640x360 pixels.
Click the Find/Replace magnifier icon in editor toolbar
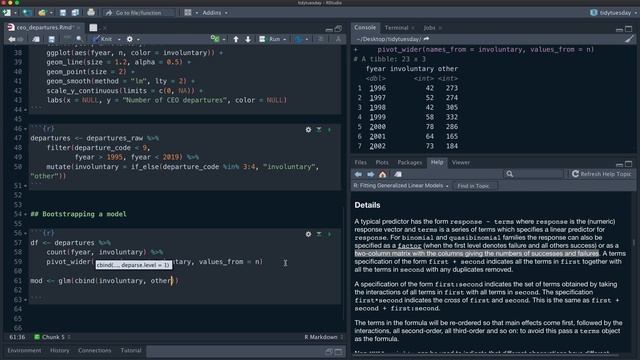click(x=79, y=39)
